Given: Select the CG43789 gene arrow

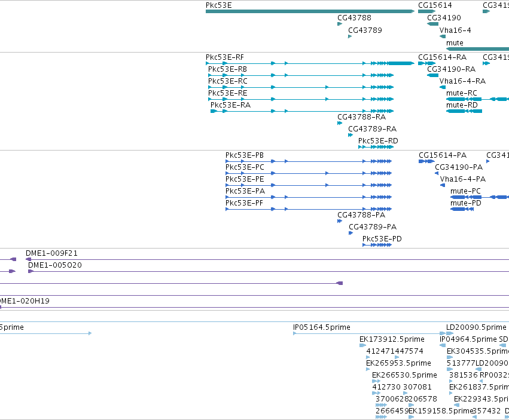Looking at the screenshot, I should [350, 36].
